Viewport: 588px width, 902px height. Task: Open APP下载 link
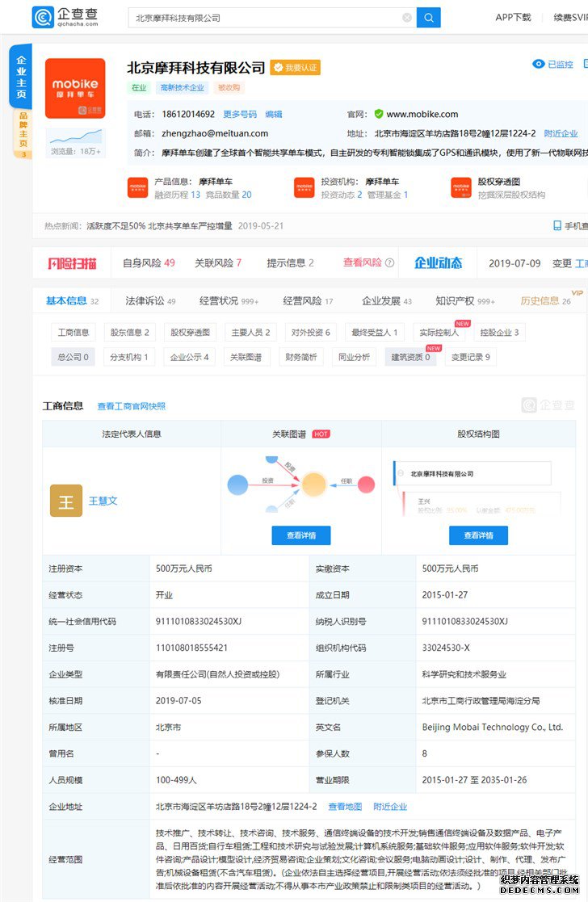point(513,17)
